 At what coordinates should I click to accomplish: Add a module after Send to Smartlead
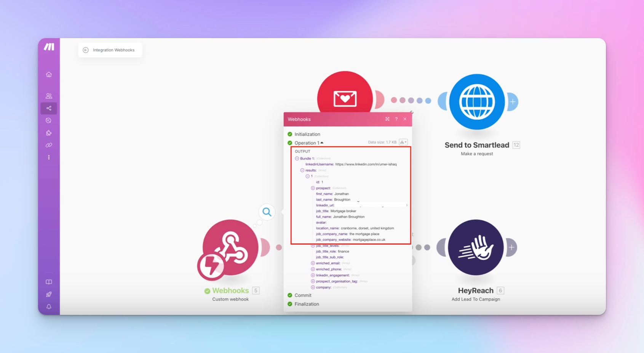(513, 102)
